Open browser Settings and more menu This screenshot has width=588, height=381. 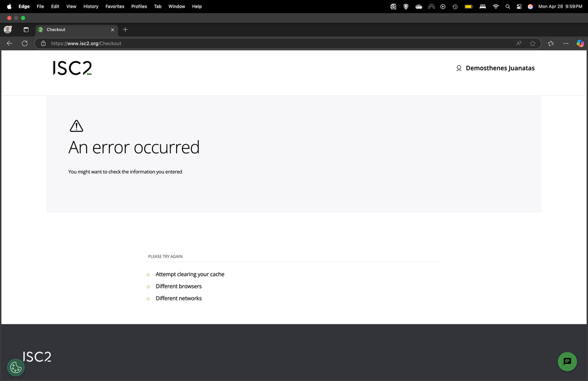coord(566,43)
